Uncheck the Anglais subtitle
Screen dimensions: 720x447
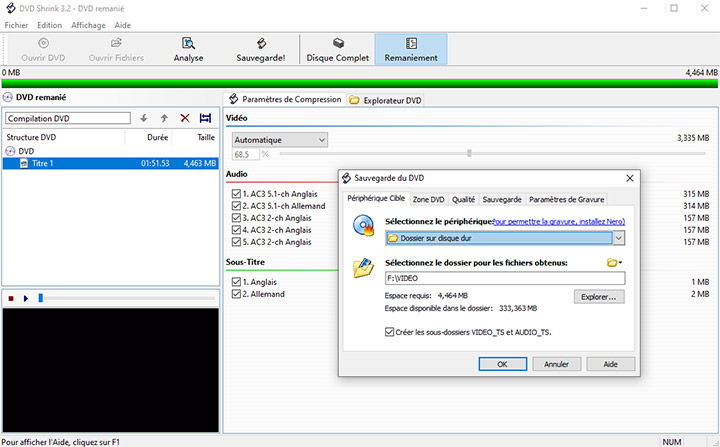click(x=236, y=282)
